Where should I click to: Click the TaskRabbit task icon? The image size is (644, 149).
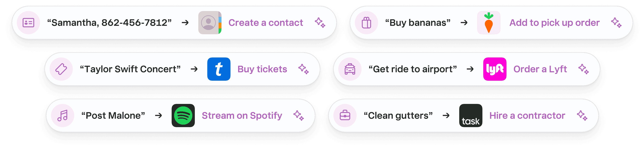click(470, 116)
